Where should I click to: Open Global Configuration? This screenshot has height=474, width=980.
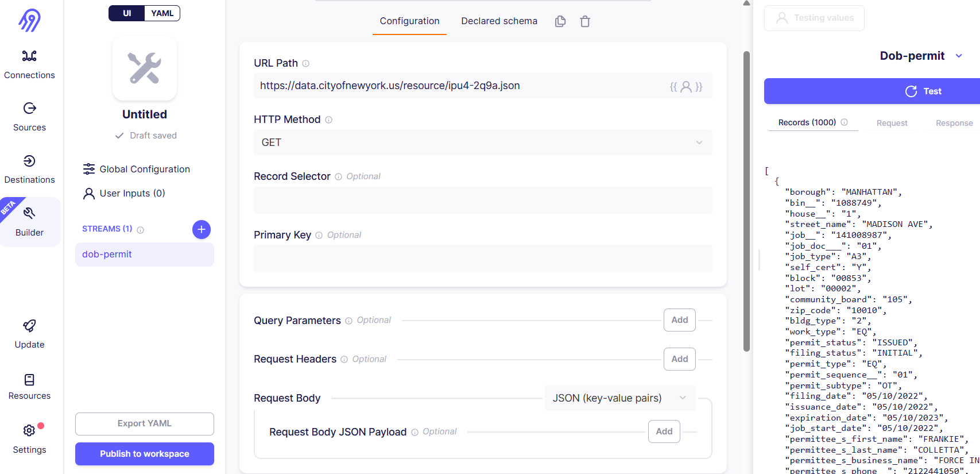136,169
